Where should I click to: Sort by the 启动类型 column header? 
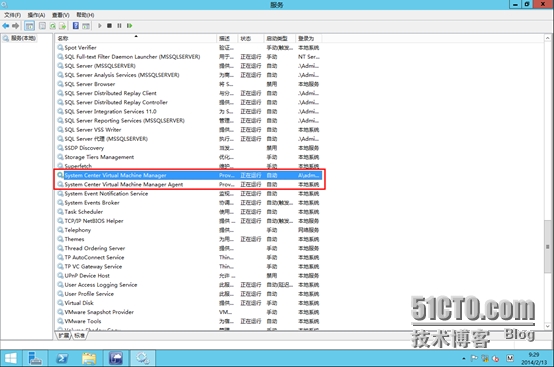tap(279, 38)
